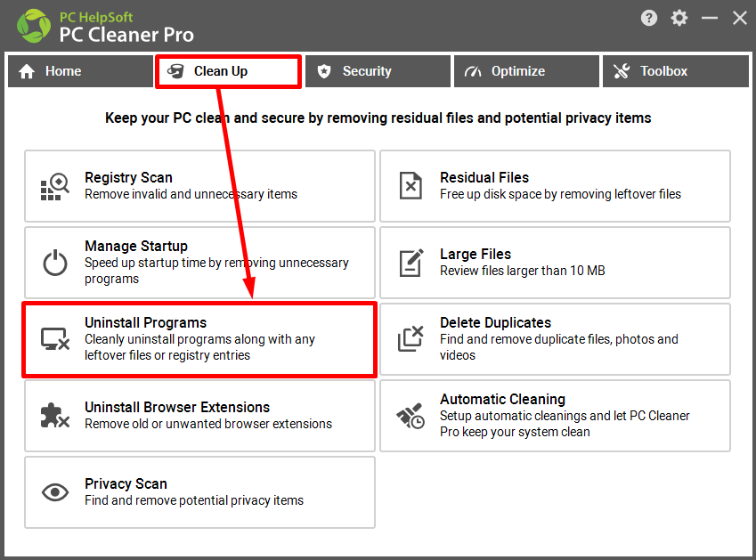Click the Privacy Scan eye icon
This screenshot has width=756, height=560.
(55, 492)
